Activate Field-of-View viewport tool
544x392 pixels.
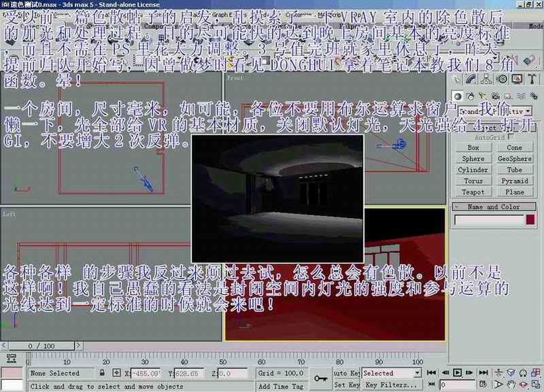(498, 385)
